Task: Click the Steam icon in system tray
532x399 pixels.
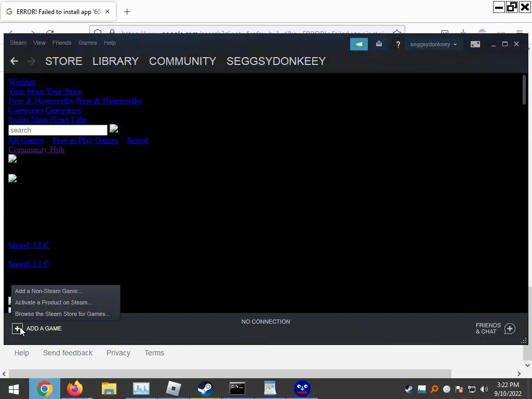Action: [409, 389]
